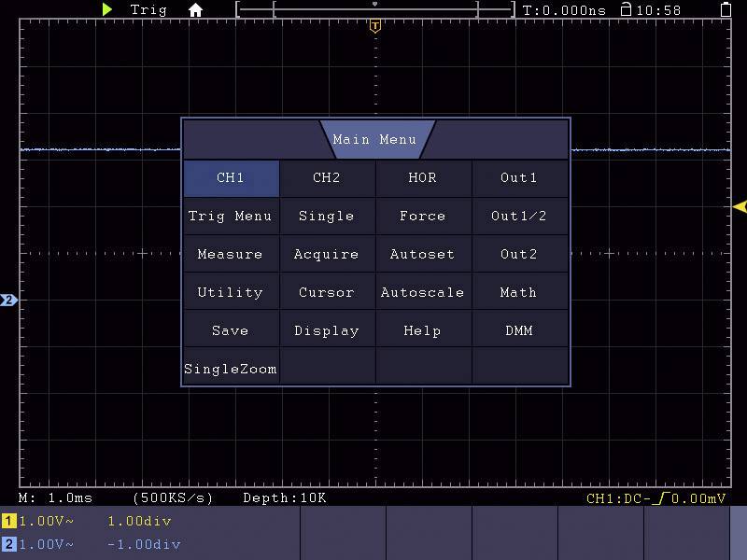
Task: Click the green Trig run arrow icon
Action: [x=106, y=9]
